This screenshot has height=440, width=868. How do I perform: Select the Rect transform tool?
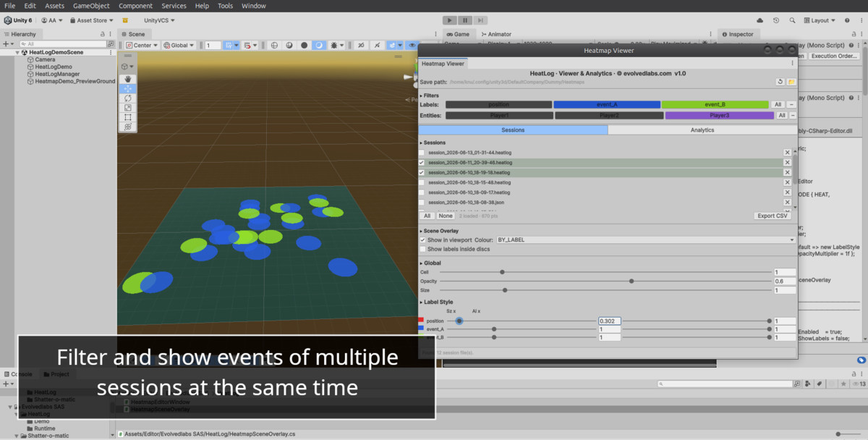[128, 117]
